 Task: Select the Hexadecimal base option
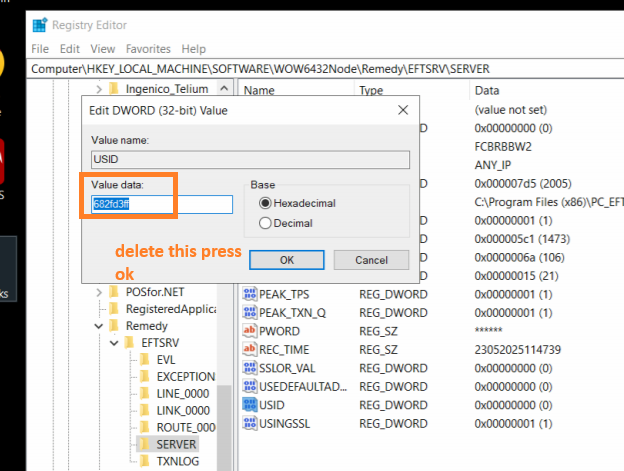[265, 203]
